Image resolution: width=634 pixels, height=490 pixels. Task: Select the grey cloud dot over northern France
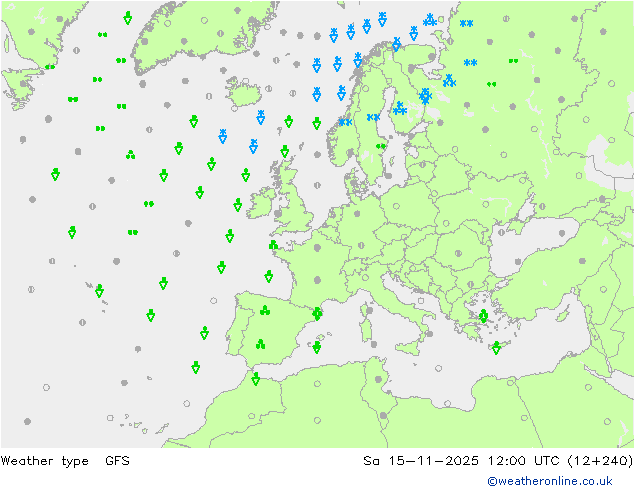[317, 247]
